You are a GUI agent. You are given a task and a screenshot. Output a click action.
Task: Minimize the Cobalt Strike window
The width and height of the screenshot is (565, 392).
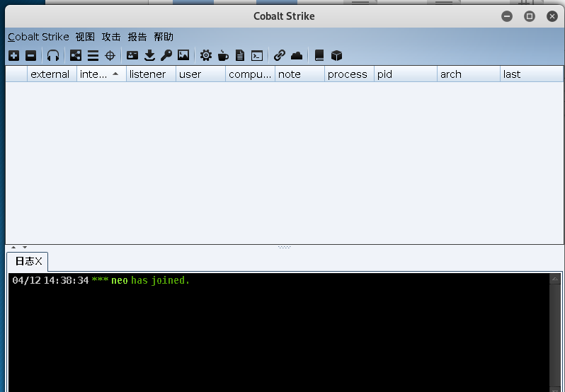click(507, 16)
